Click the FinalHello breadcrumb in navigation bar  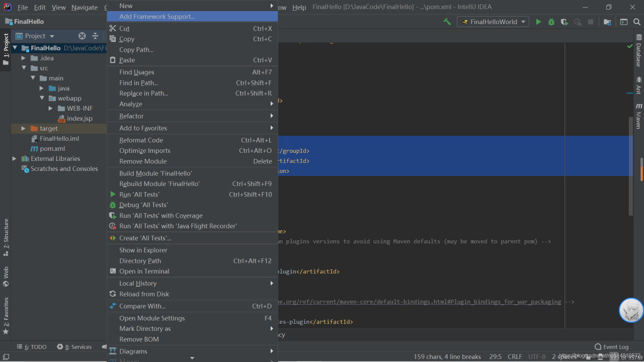tap(24, 22)
